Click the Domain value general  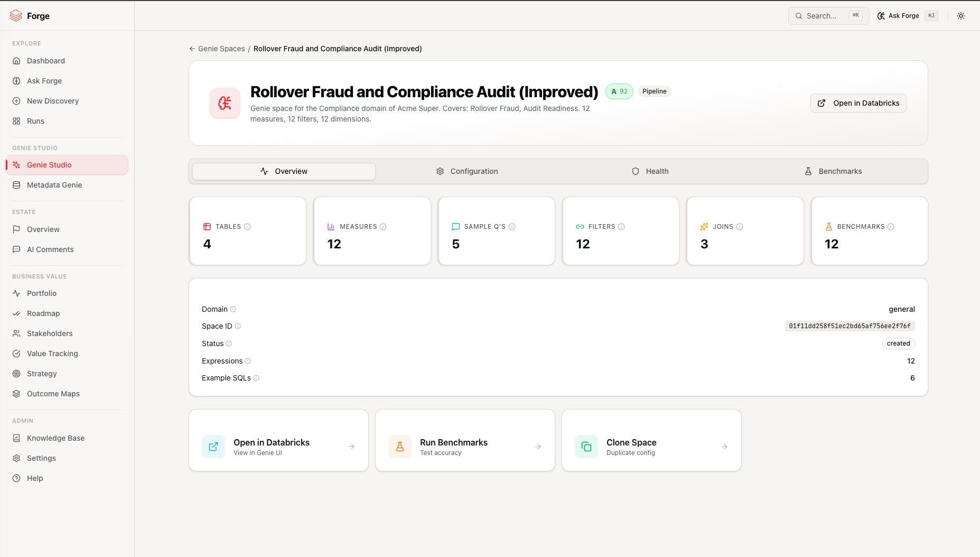tap(902, 309)
